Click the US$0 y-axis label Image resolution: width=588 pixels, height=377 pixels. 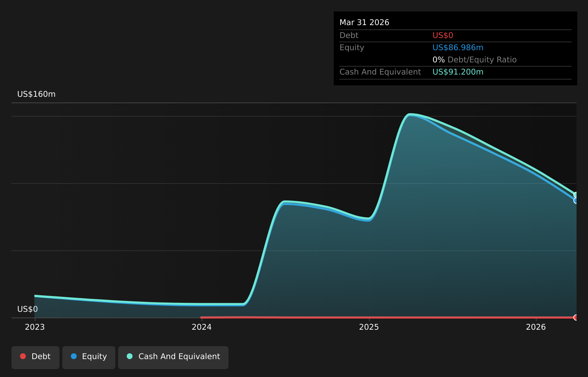pos(28,309)
